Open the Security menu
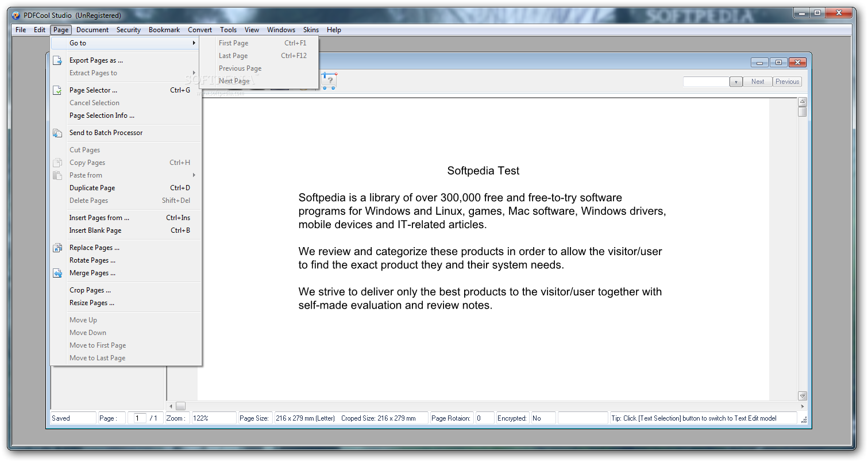This screenshot has width=868, height=462. (129, 30)
